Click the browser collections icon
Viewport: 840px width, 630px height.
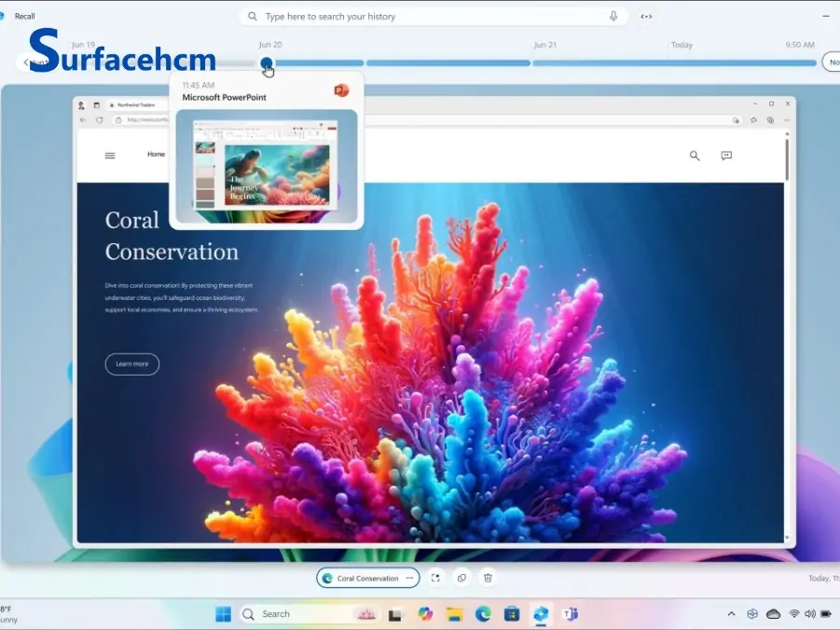770,120
